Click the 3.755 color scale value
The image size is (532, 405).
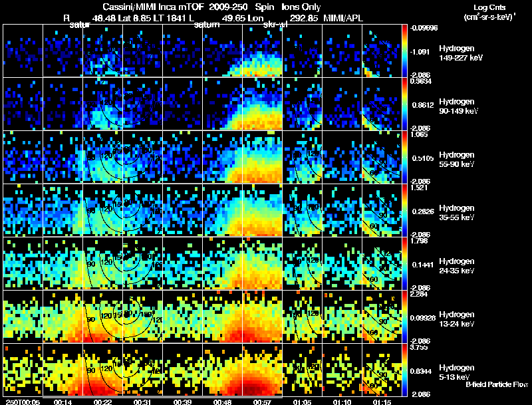click(x=419, y=347)
